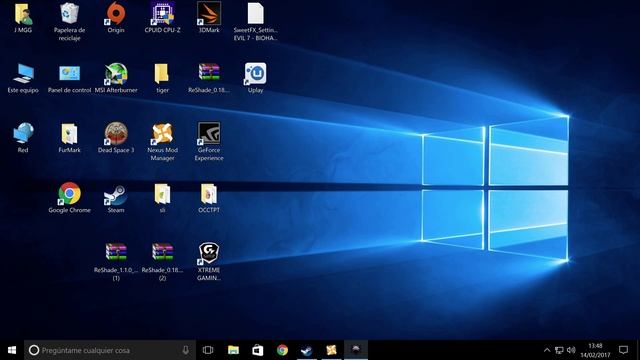This screenshot has width=640, height=360.
Task: Open Task View from the taskbar
Action: click(208, 350)
